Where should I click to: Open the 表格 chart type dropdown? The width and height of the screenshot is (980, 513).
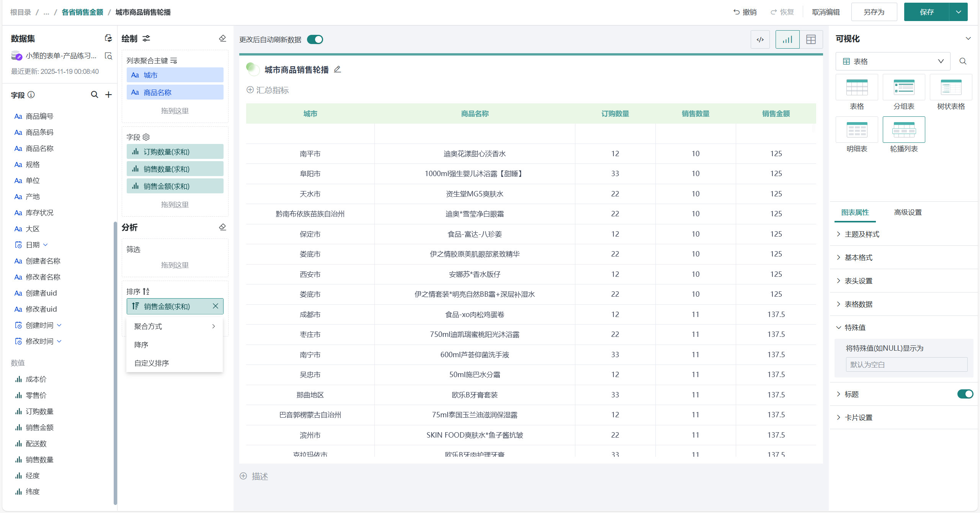[x=893, y=61]
